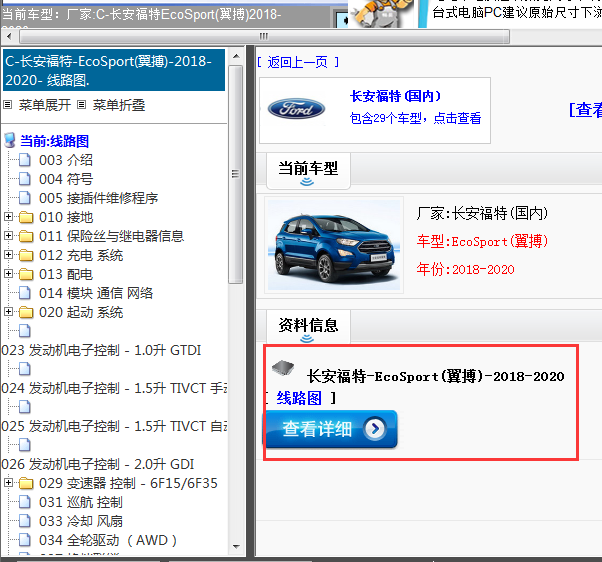The width and height of the screenshot is (602, 562).
Task: Click the 034 全轮驱动 page icon
Action: click(x=25, y=540)
